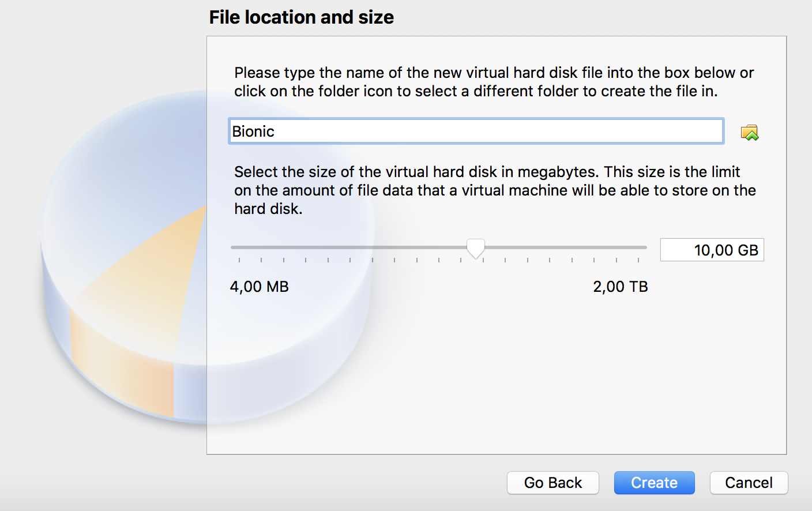This screenshot has width=812, height=511.
Task: Click the 4,00 MB minimum label
Action: point(260,287)
